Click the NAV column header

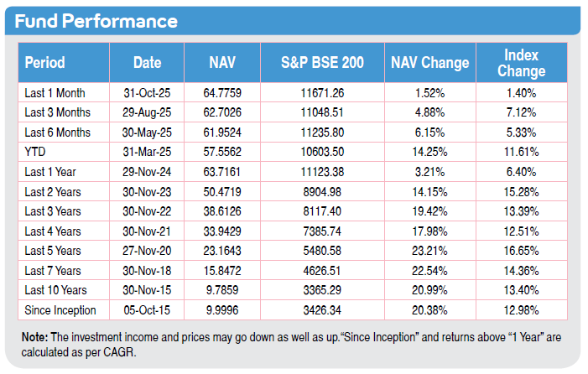click(221, 62)
